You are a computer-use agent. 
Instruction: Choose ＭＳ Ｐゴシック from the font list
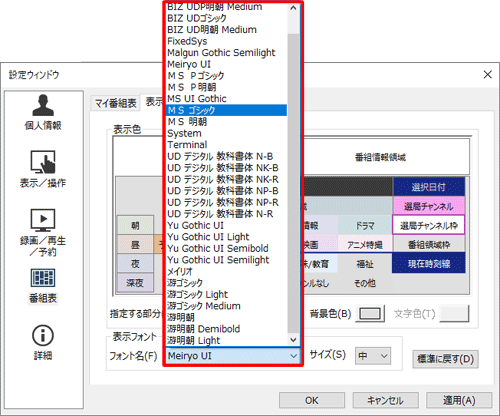226,75
